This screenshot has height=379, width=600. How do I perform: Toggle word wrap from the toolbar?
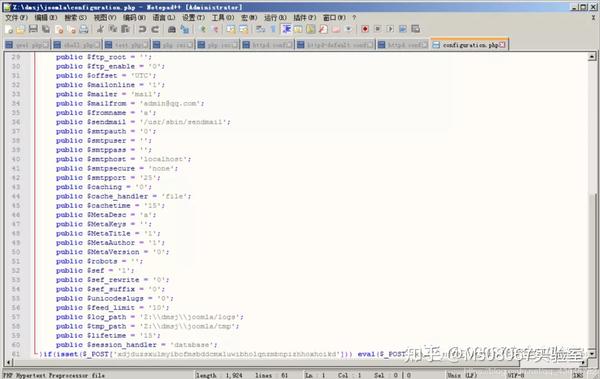click(x=261, y=29)
